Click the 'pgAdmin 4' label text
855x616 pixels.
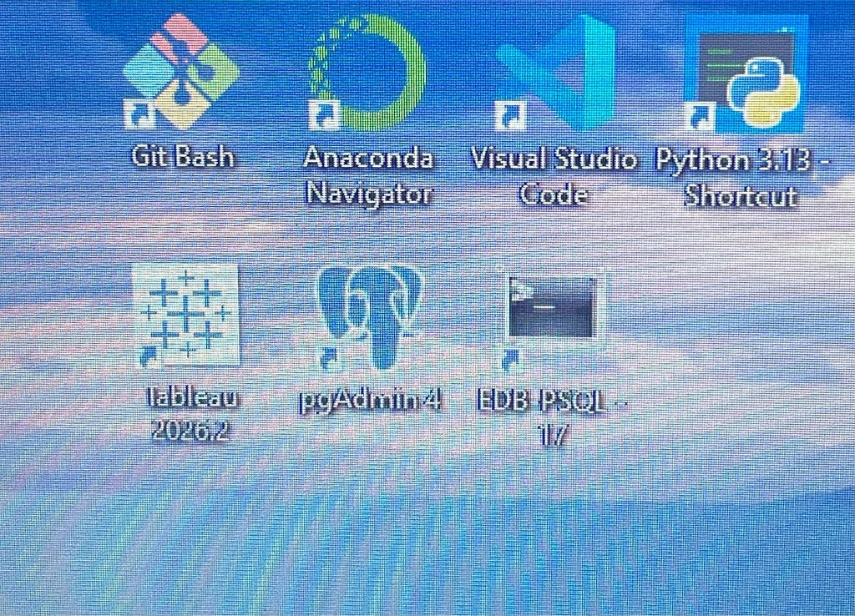pyautogui.click(x=370, y=401)
